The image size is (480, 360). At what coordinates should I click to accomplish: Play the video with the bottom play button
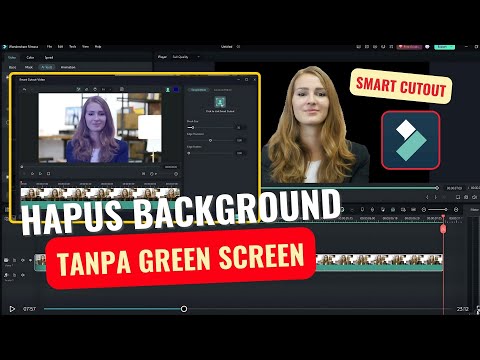[12, 309]
